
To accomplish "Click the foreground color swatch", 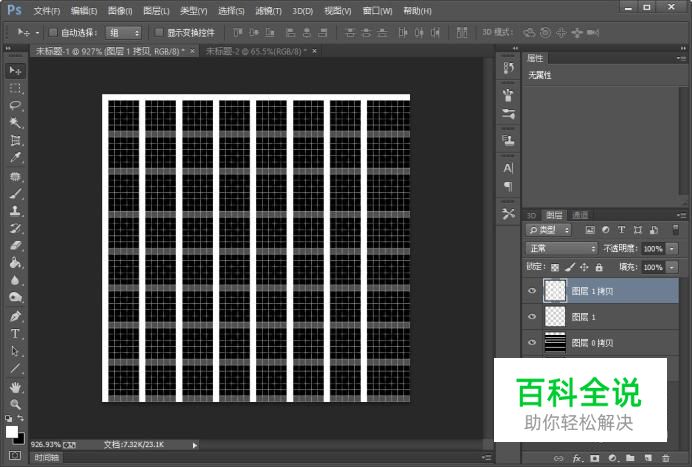I will (x=11, y=431).
